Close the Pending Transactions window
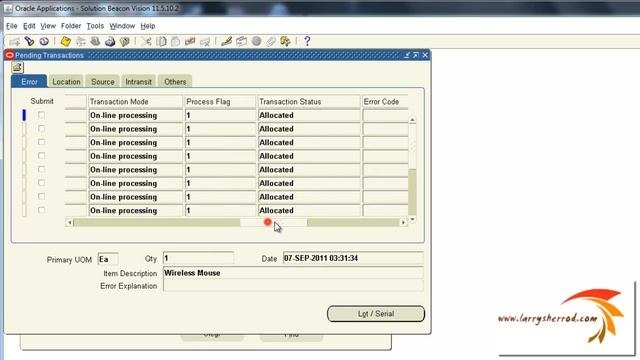Viewport: 640px width, 360px height. [x=425, y=55]
